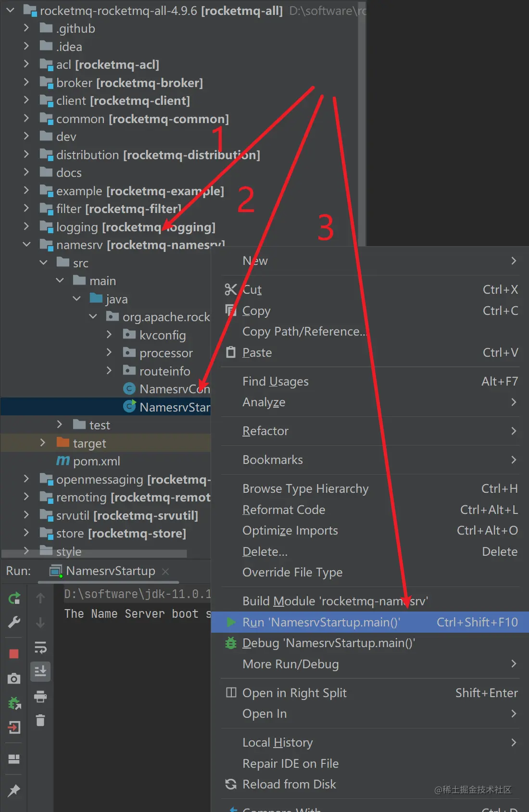Click the Paste clipboard icon in context menu
This screenshot has width=529, height=812.
(x=231, y=352)
